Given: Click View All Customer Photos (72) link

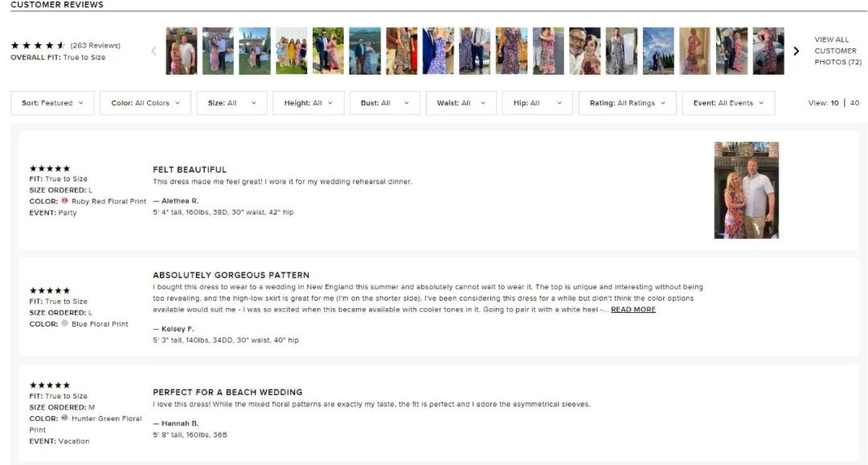Looking at the screenshot, I should (837, 51).
